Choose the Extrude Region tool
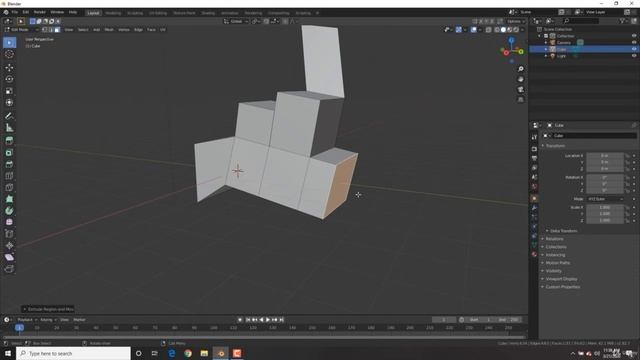The image size is (640, 360). coord(9,141)
